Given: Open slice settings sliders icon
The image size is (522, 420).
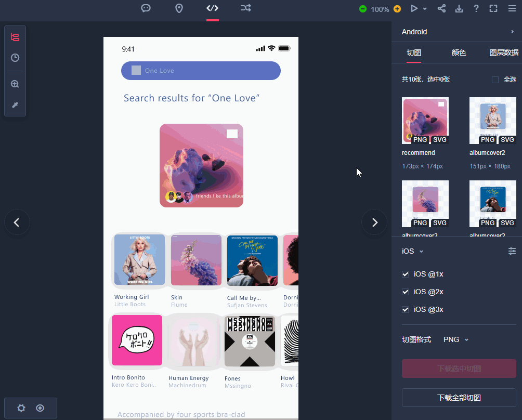Looking at the screenshot, I should click(x=512, y=251).
